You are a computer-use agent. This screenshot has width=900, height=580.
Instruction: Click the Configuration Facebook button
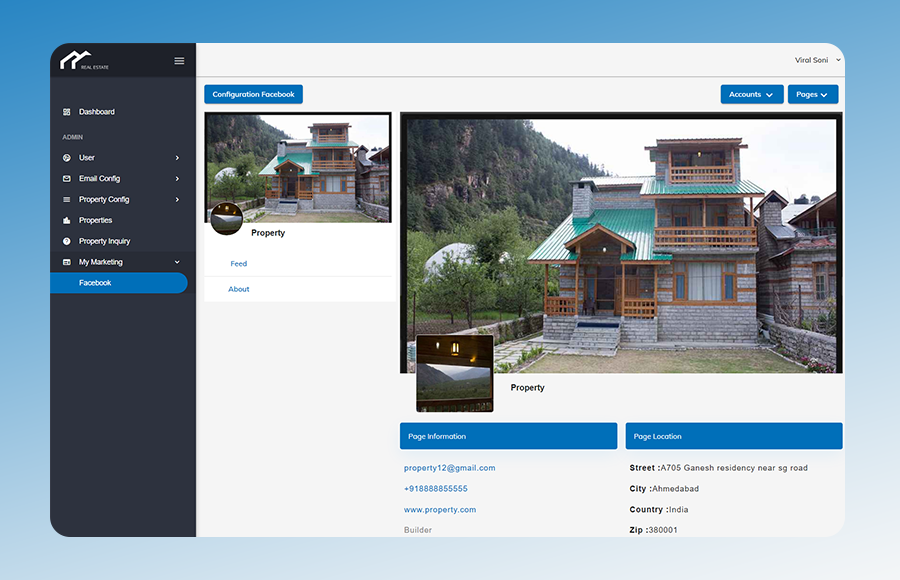point(254,94)
